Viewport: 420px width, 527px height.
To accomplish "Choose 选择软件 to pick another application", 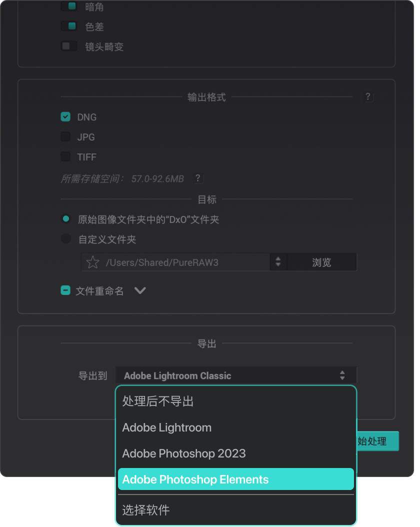I will [x=236, y=510].
